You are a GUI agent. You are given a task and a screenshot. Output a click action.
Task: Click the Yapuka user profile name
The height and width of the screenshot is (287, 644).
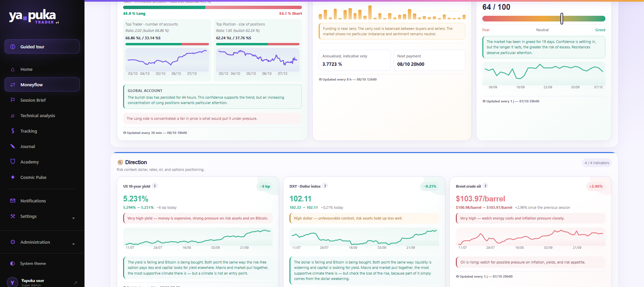33,281
